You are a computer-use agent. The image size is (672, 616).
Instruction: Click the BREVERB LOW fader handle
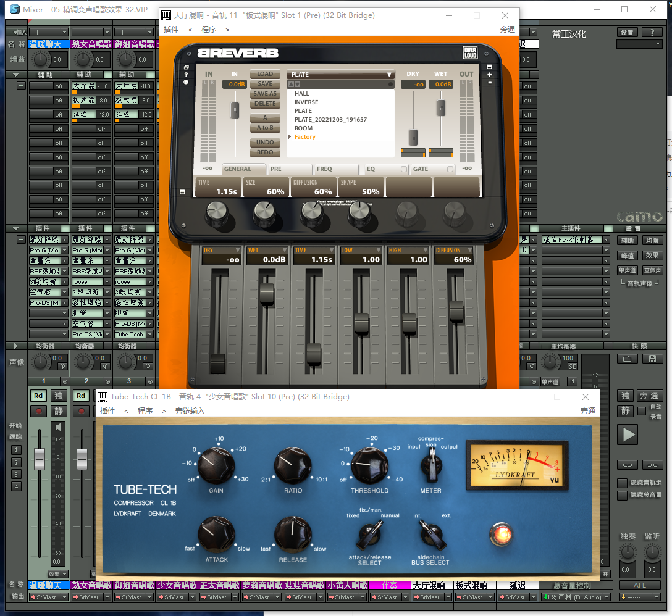coord(362,323)
